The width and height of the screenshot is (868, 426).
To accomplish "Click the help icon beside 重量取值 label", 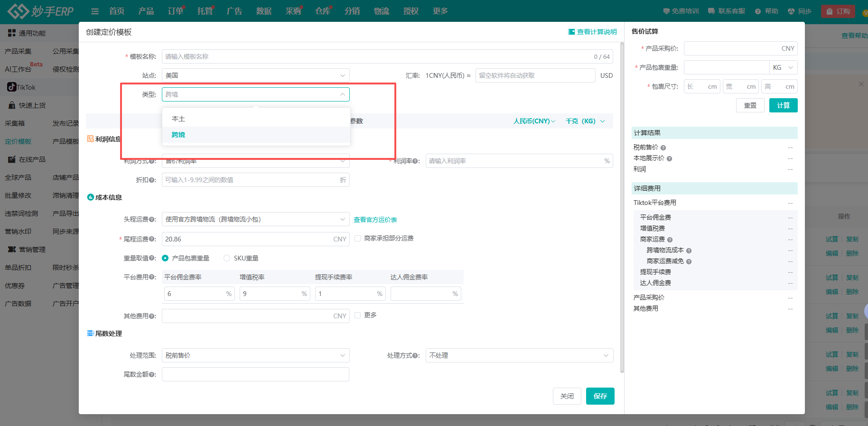I will (152, 259).
